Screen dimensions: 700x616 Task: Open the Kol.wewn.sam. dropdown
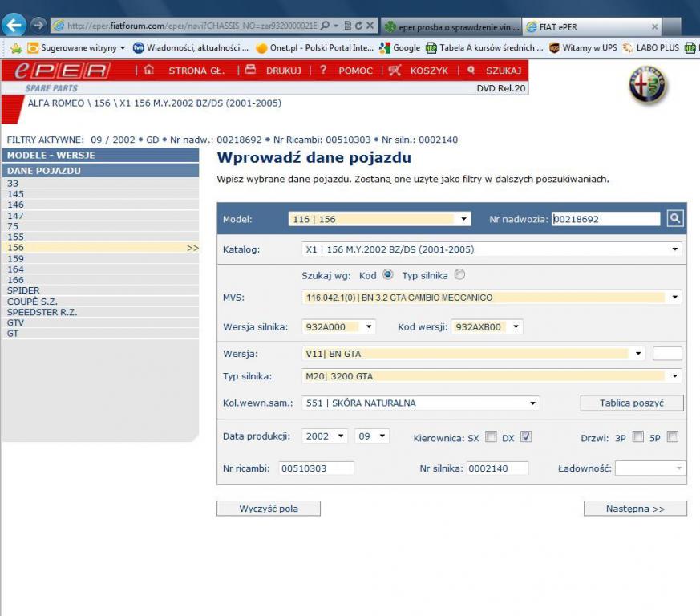pyautogui.click(x=420, y=403)
